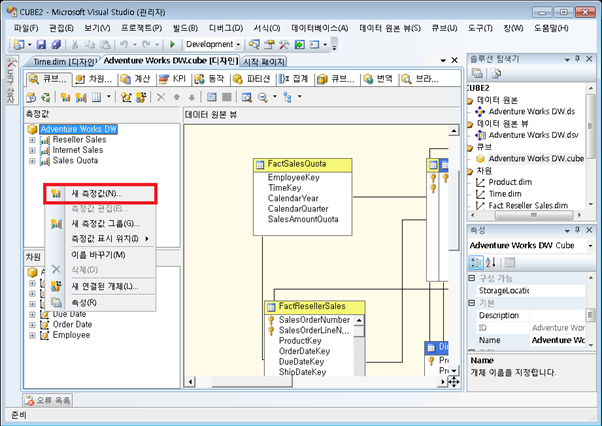Expand the Order Date dimension node

pos(32,325)
